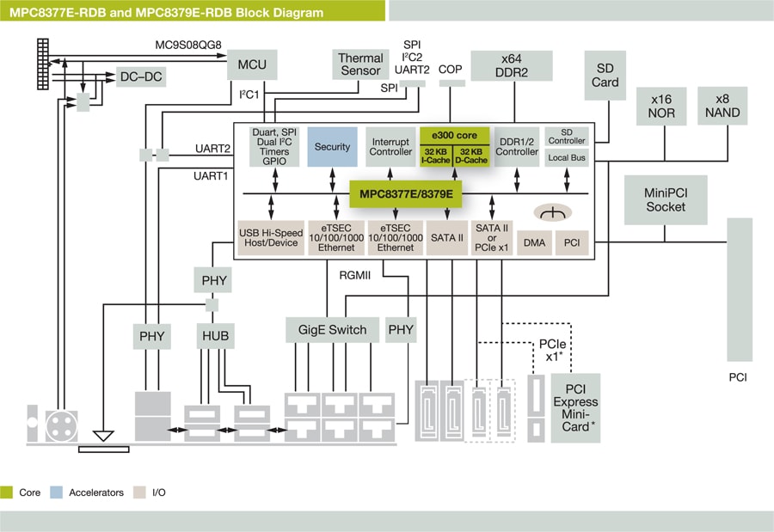The height and width of the screenshot is (532, 774).
Task: Click the MCU block
Action: 251,64
